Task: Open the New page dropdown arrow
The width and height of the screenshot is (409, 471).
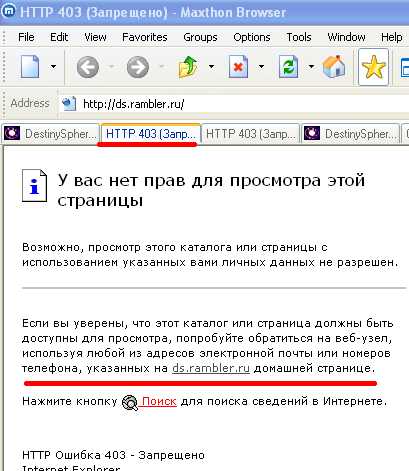Action: pyautogui.click(x=53, y=67)
